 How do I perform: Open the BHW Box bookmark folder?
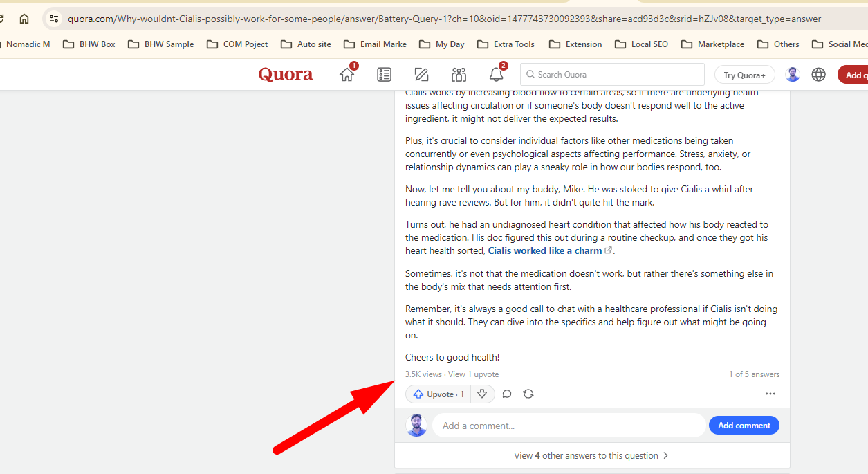pos(89,44)
